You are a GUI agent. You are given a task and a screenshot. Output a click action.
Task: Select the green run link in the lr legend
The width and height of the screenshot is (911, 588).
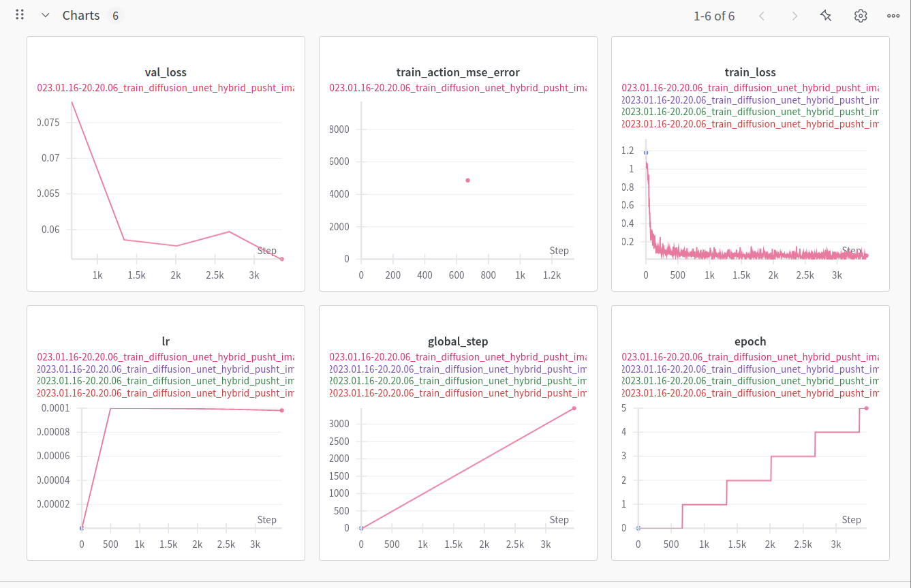(166, 381)
